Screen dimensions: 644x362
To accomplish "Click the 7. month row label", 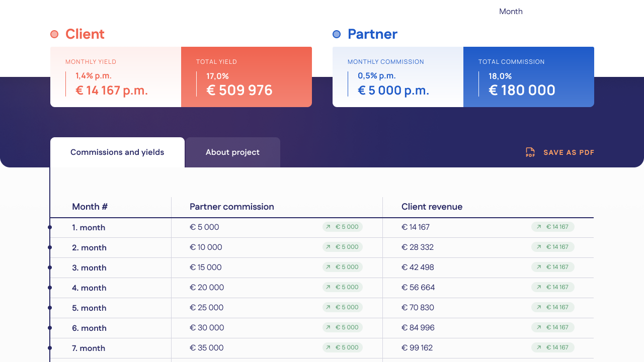I will (89, 348).
